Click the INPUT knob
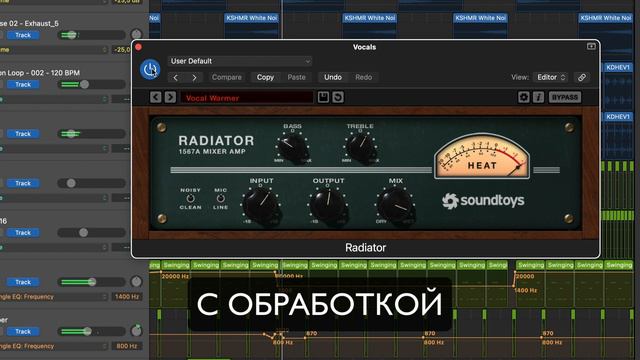Screen dimensions: 640x360 pyautogui.click(x=261, y=204)
